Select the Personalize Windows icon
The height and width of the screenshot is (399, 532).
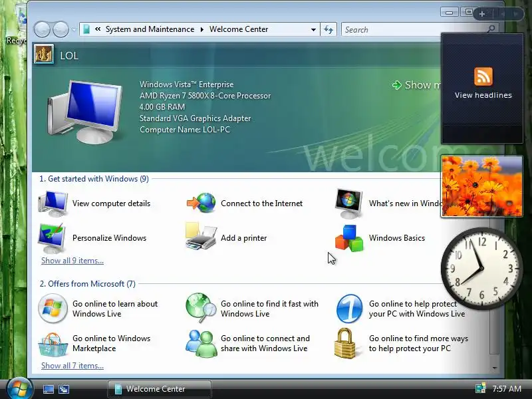52,238
